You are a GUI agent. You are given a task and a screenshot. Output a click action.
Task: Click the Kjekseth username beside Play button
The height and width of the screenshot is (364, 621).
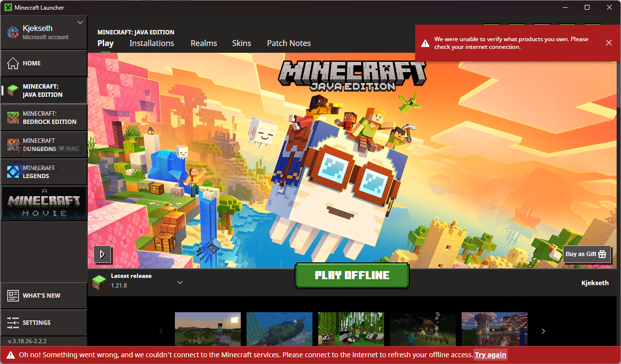pos(595,283)
